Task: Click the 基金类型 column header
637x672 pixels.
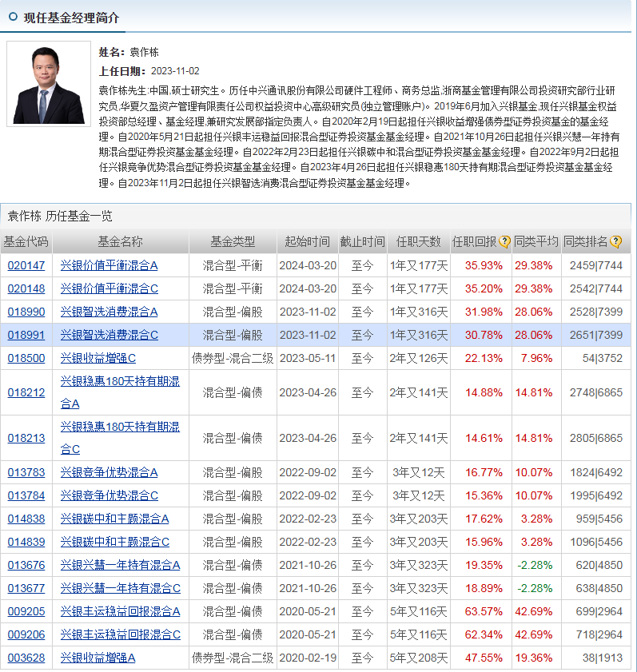Action: tap(233, 242)
